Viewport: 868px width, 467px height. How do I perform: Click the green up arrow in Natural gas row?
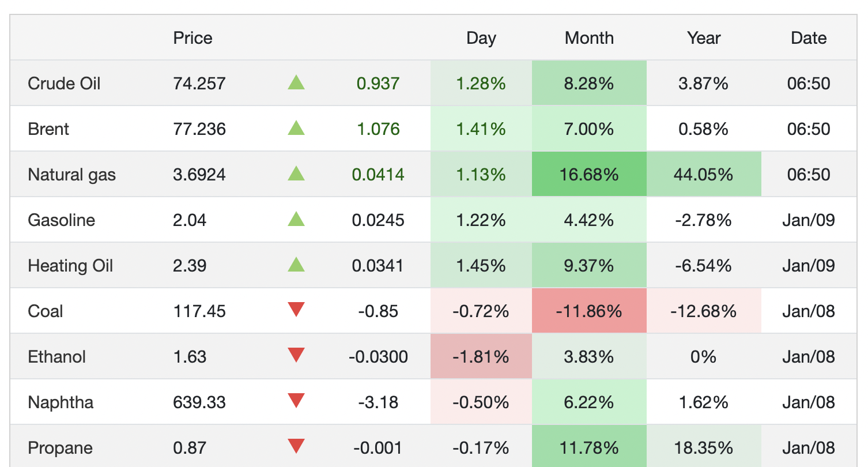click(296, 174)
